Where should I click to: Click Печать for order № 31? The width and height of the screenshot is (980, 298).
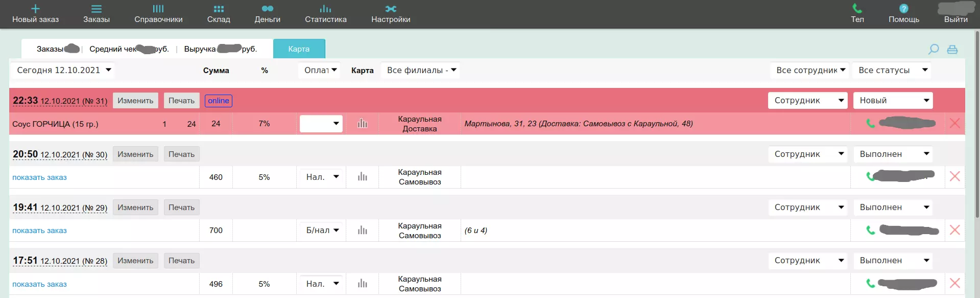point(182,101)
